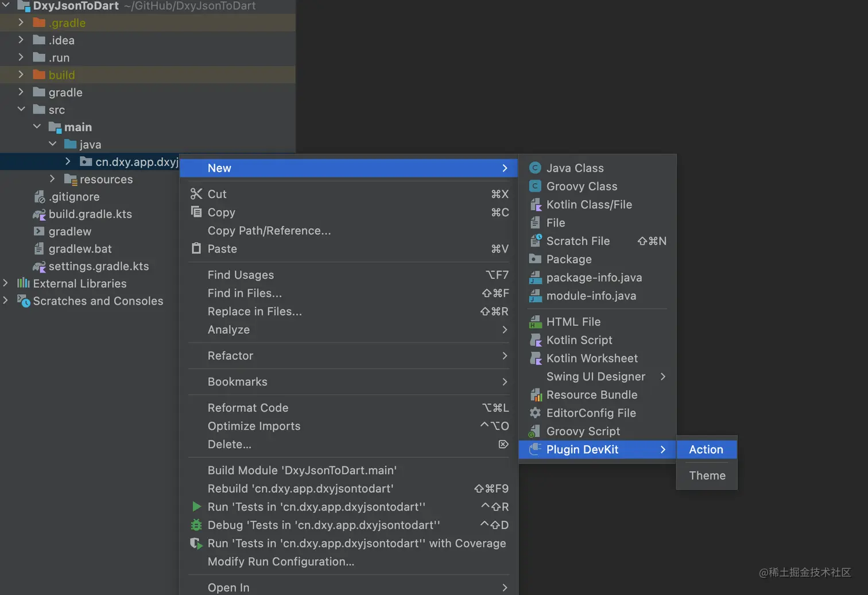This screenshot has width=868, height=595.
Task: Click the debug bug icon
Action: tap(196, 525)
